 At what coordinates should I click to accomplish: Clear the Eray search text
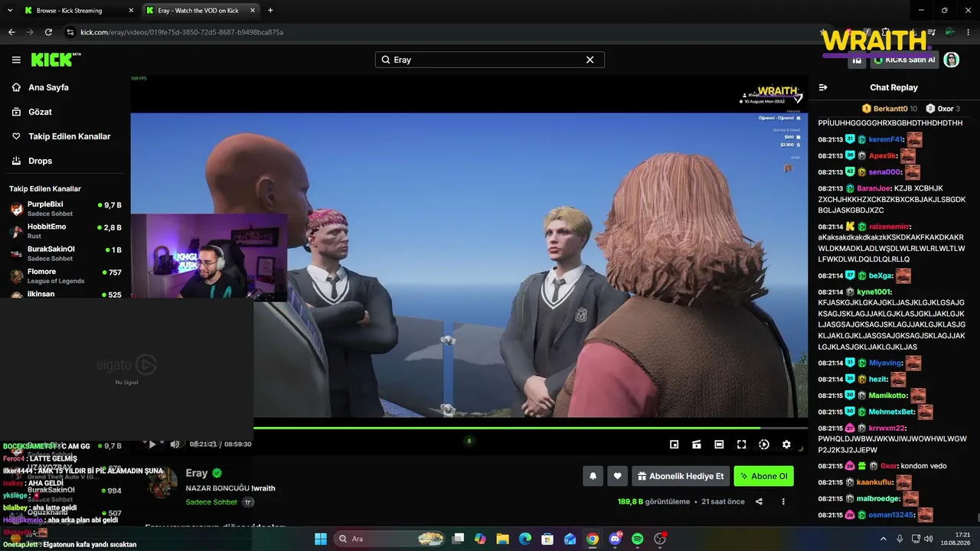tap(590, 60)
